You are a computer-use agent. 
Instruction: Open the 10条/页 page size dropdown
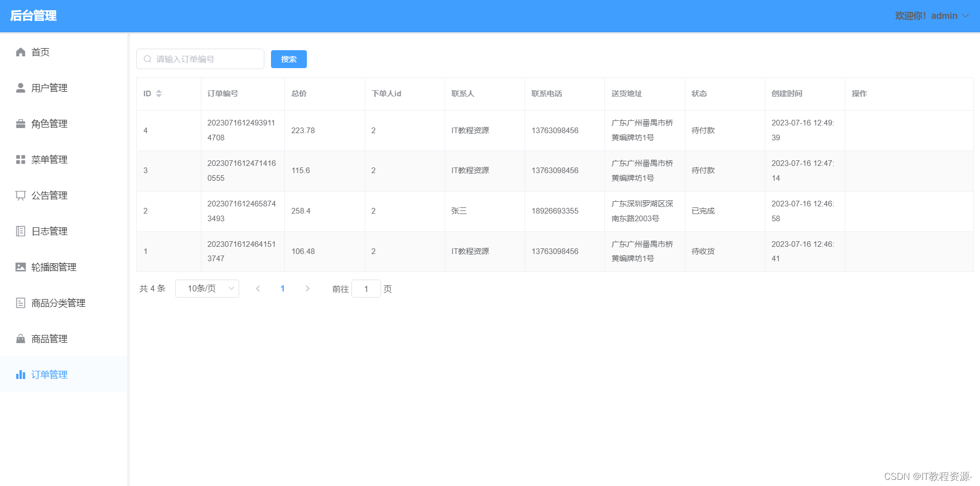[207, 289]
